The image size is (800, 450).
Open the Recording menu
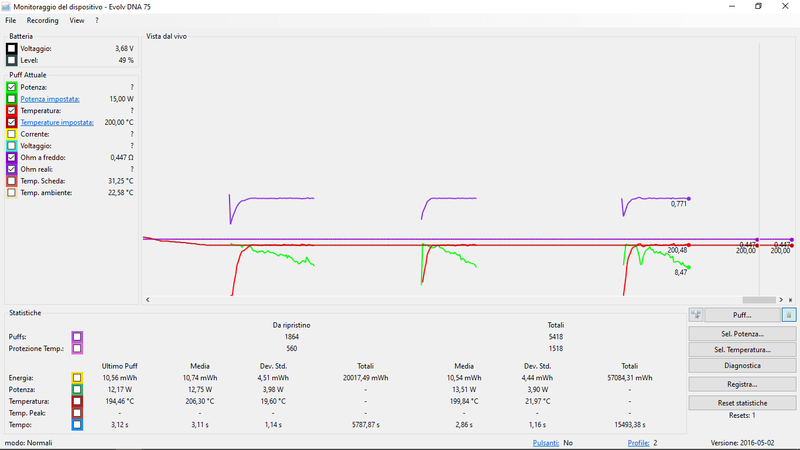pos(42,20)
